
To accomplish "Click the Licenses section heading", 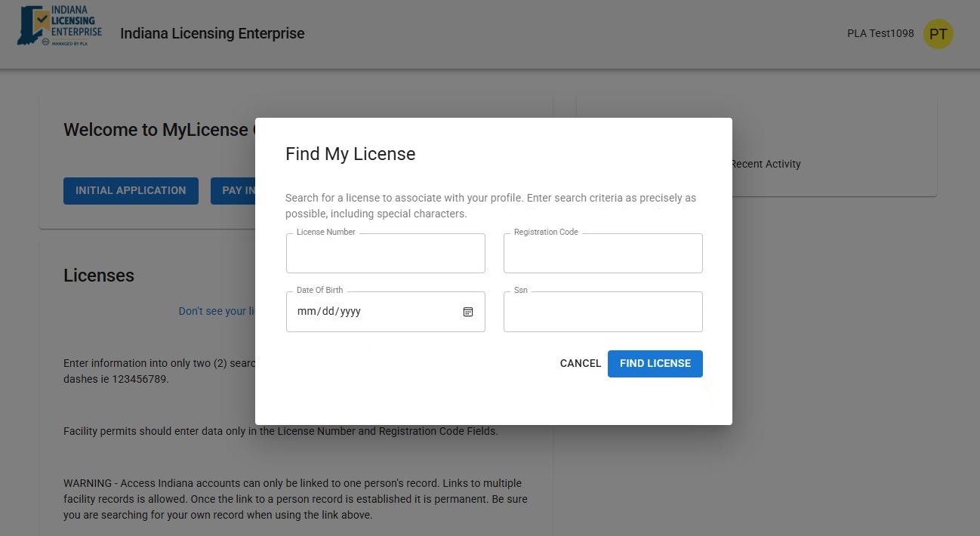I will pyautogui.click(x=99, y=276).
